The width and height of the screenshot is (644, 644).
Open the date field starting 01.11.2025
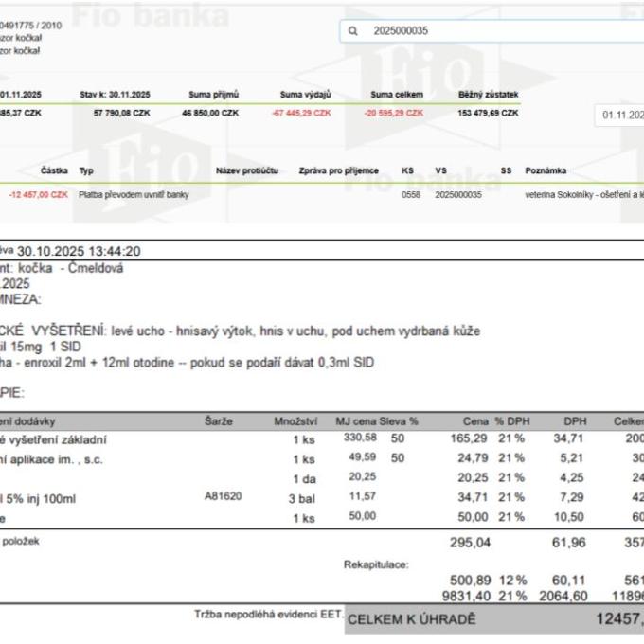click(620, 115)
